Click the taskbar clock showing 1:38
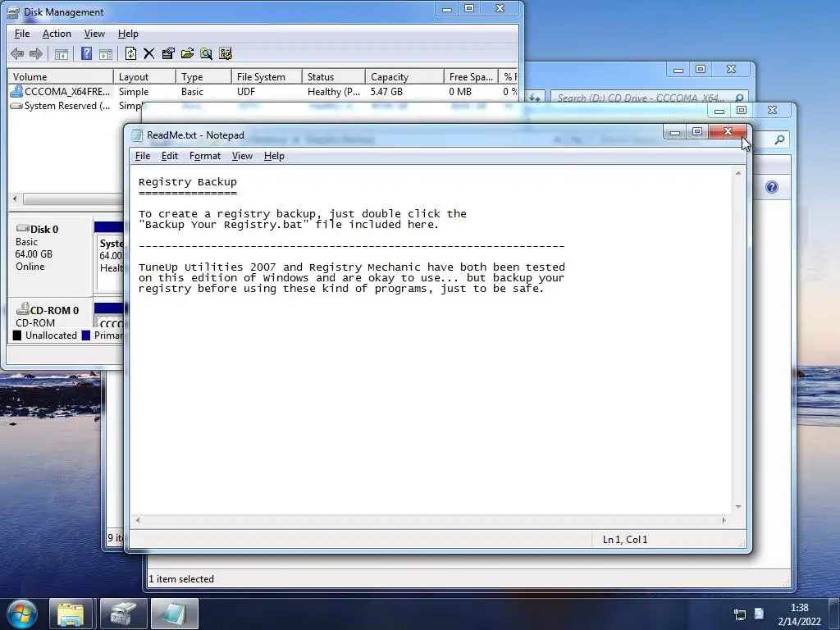 799,608
